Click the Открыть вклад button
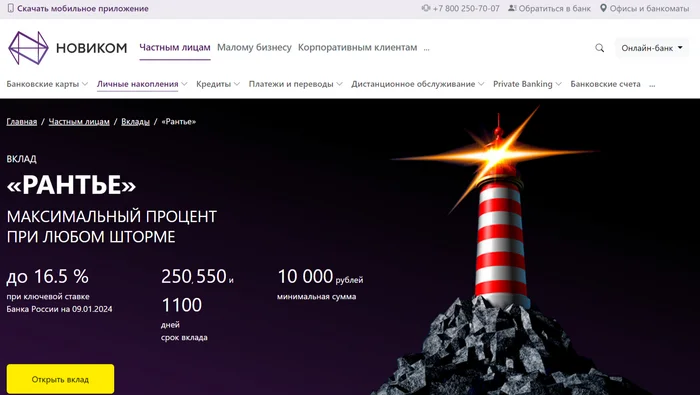This screenshot has width=700, height=395. (x=60, y=379)
